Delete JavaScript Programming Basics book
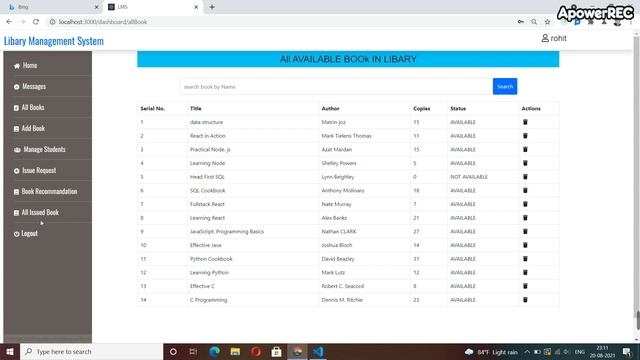 point(525,231)
